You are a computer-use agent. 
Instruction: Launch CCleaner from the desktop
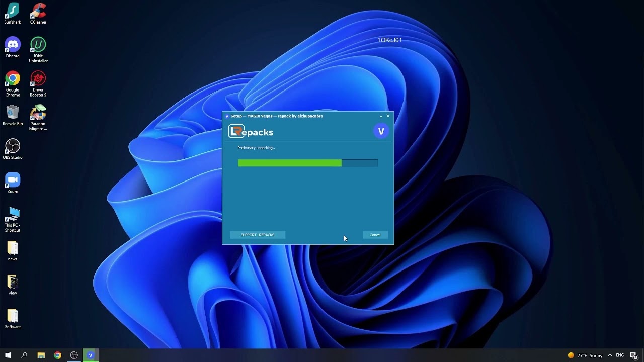click(x=38, y=14)
